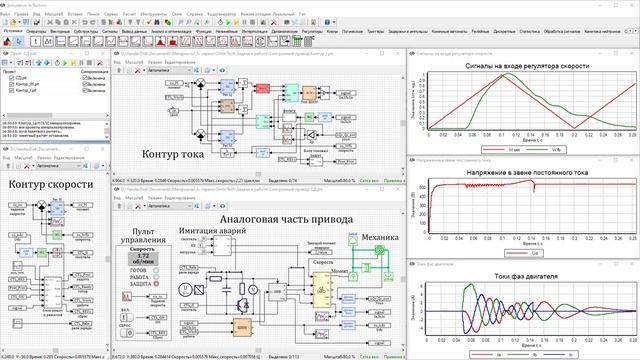Click horizontal scrollbar in package project list

click(x=55, y=116)
